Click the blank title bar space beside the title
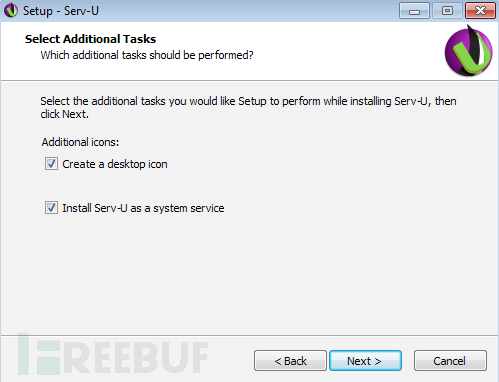This screenshot has width=499, height=382. tap(247, 11)
